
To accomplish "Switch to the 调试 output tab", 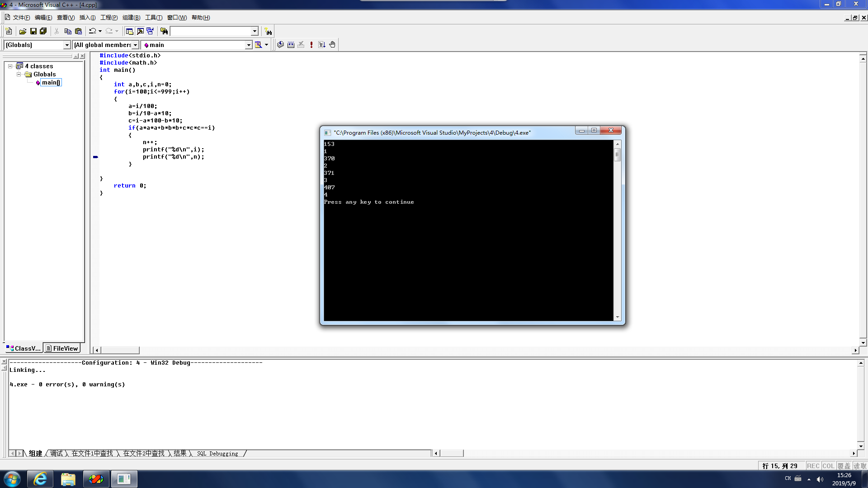I will [57, 453].
